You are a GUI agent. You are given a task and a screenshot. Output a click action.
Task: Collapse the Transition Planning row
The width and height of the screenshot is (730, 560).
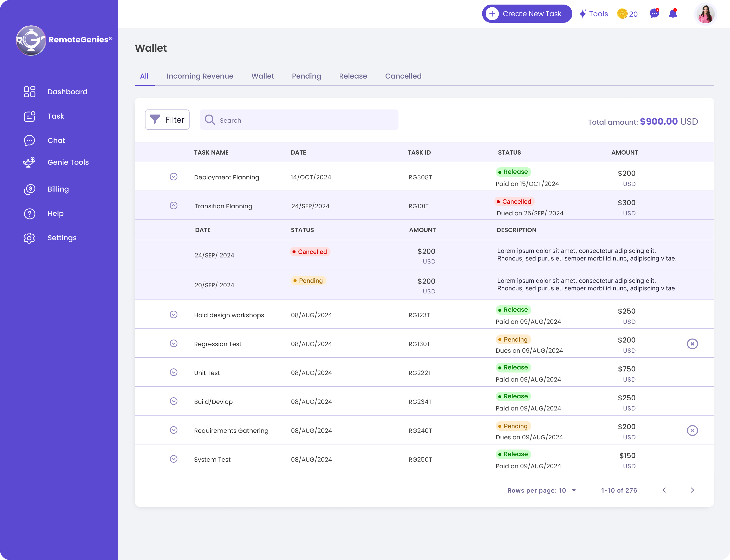click(173, 206)
